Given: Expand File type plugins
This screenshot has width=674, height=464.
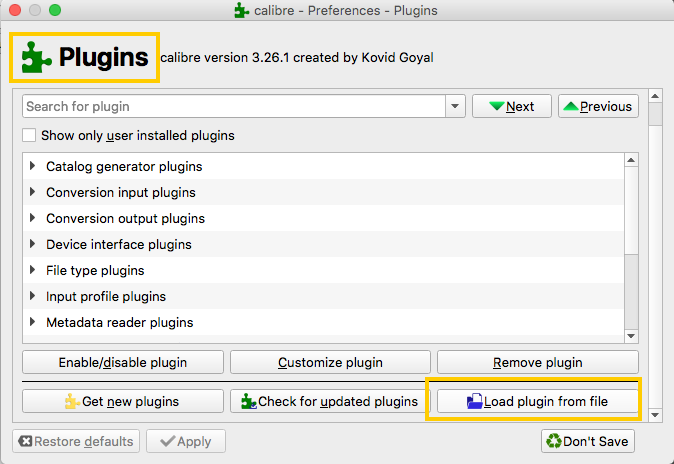Looking at the screenshot, I should (x=32, y=270).
